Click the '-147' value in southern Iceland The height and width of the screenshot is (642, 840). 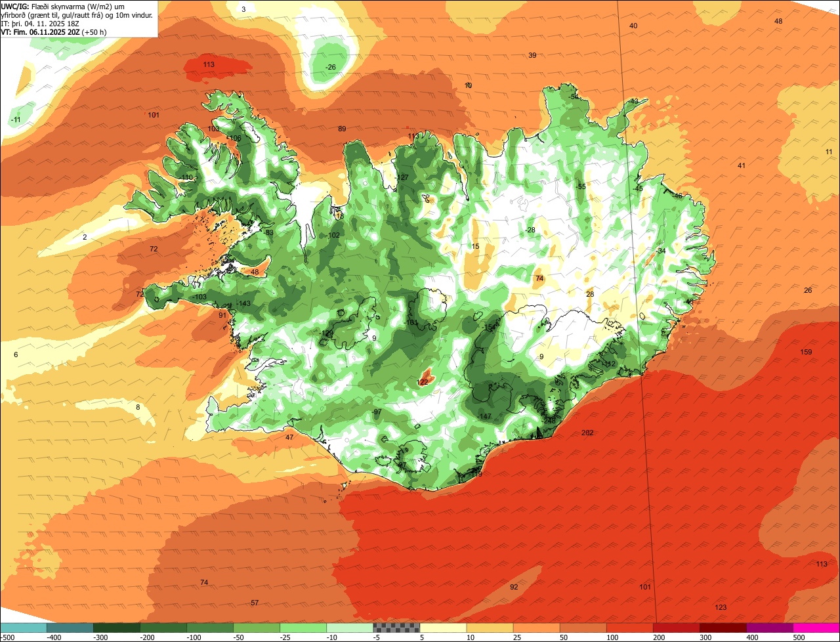click(484, 417)
